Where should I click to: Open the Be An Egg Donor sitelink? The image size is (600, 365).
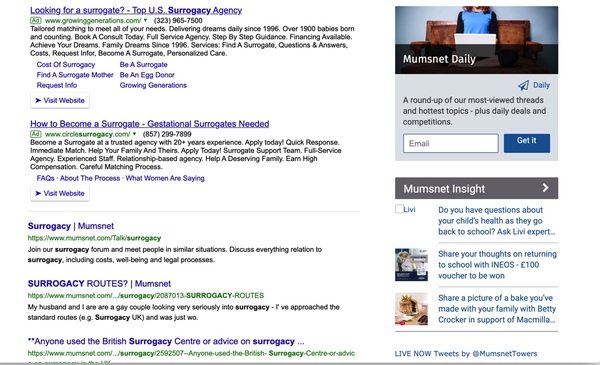(x=147, y=75)
